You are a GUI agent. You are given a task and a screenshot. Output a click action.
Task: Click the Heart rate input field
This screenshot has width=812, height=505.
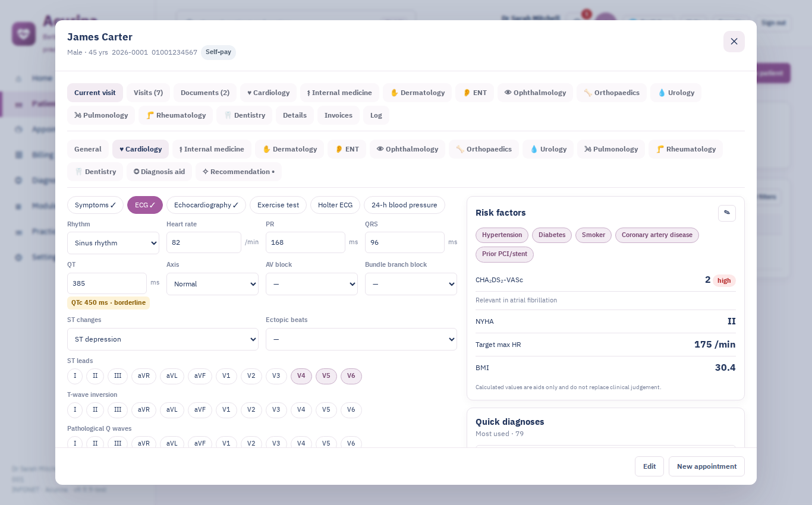point(204,242)
